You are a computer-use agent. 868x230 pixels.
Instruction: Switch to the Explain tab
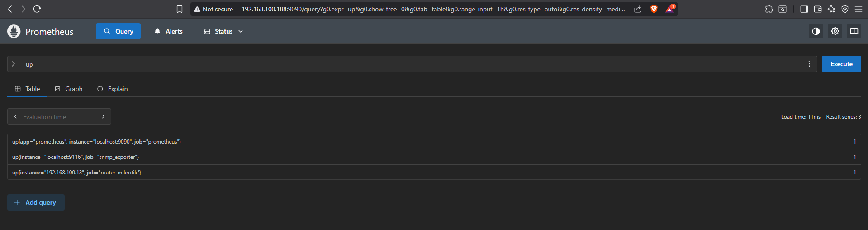[113, 89]
